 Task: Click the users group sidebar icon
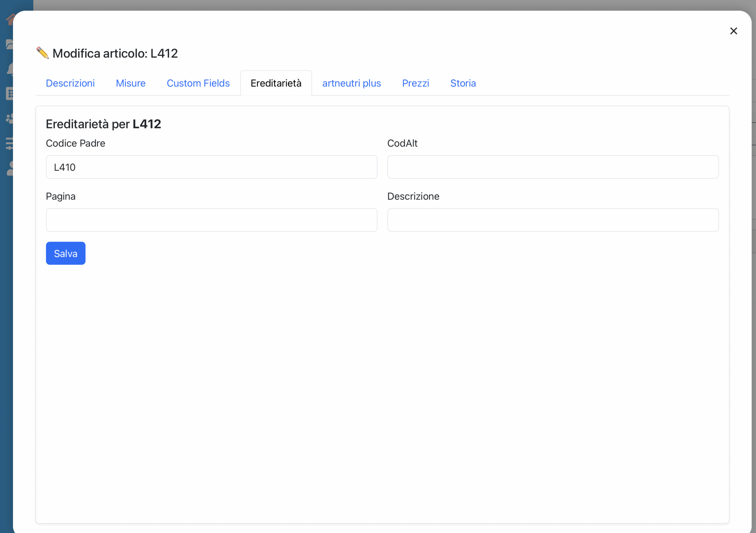pos(9,118)
